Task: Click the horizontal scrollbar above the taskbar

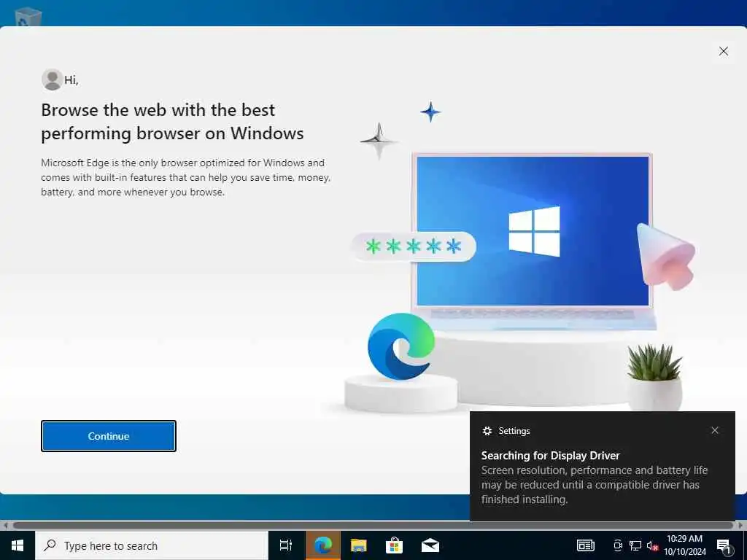Action: pyautogui.click(x=373, y=525)
